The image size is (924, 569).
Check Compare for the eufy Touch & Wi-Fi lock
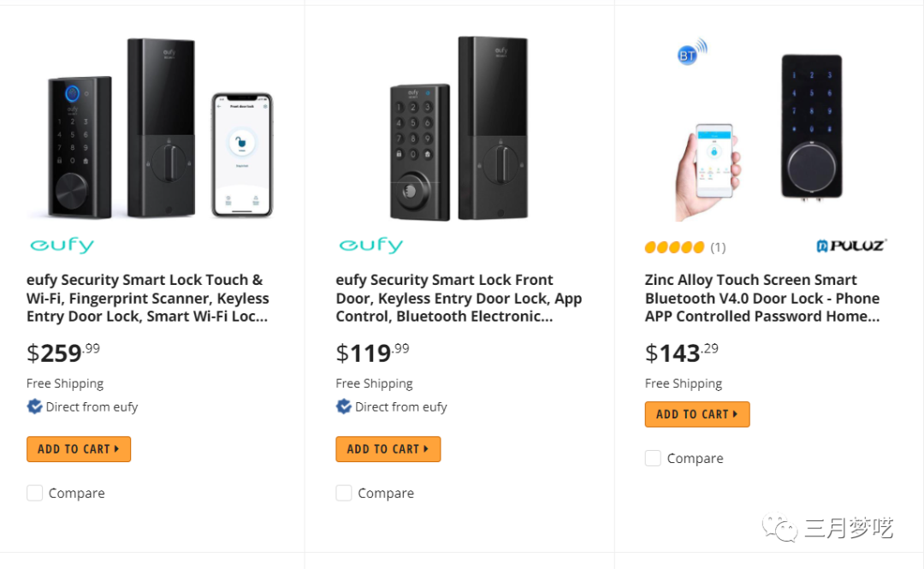coord(35,493)
